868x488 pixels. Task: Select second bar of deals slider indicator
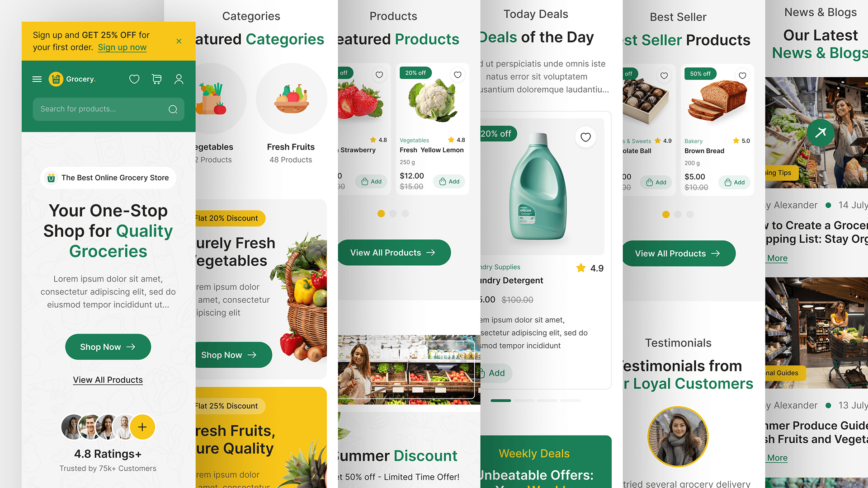pos(524,400)
